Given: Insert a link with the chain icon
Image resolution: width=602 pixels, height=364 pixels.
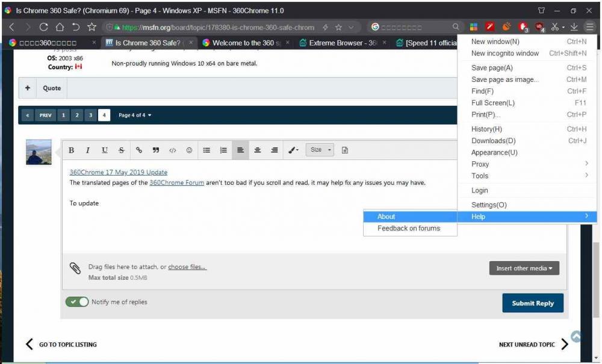Looking at the screenshot, I should tap(139, 150).
